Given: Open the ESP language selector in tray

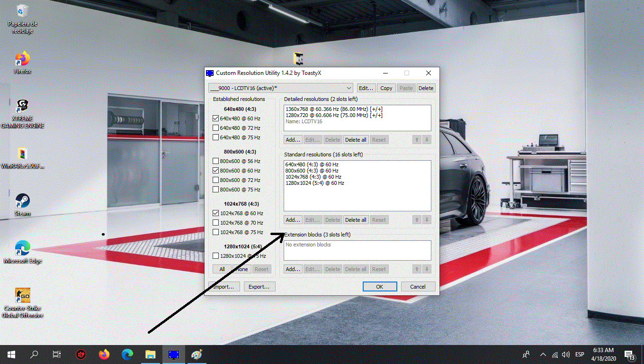Looking at the screenshot, I should [x=579, y=355].
